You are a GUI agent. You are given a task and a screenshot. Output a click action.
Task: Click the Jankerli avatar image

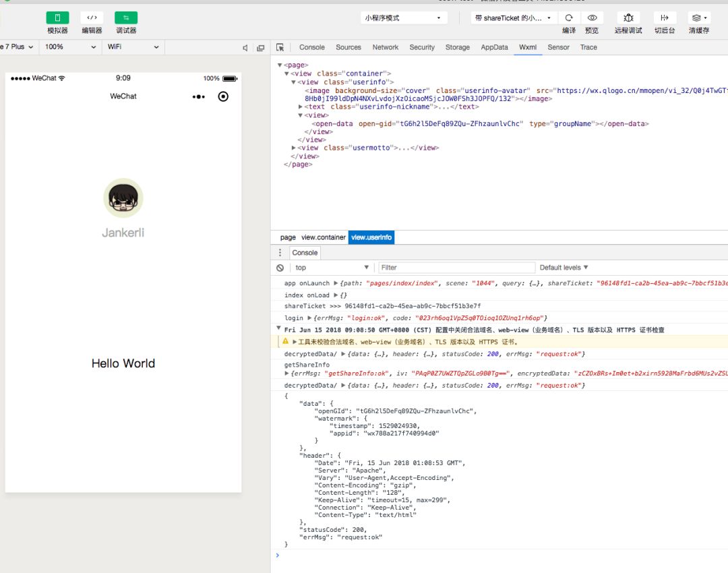tap(123, 198)
